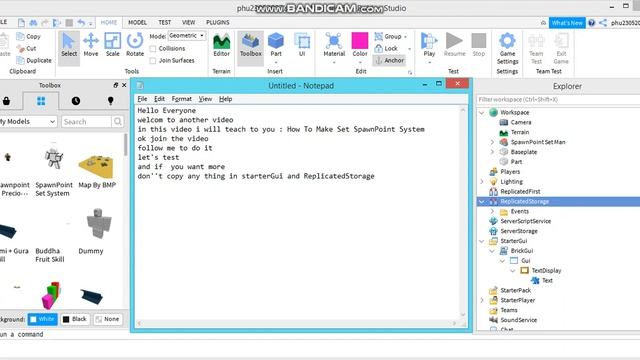Choose the Scale tool
The width and height of the screenshot is (640, 360).
click(113, 45)
